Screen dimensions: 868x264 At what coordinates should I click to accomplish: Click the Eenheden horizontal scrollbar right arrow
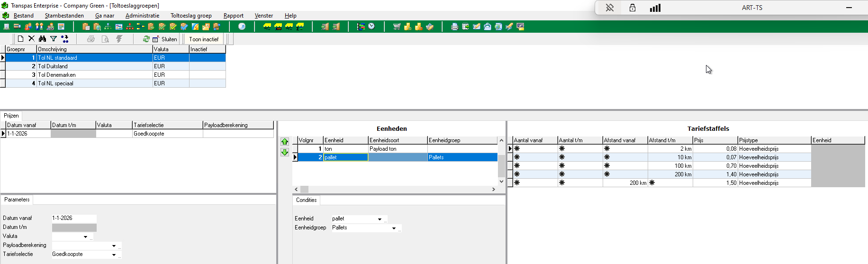(x=493, y=189)
